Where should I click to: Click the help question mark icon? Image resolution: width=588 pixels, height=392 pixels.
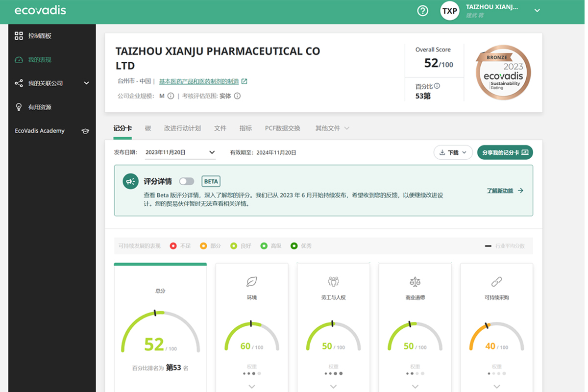point(422,11)
